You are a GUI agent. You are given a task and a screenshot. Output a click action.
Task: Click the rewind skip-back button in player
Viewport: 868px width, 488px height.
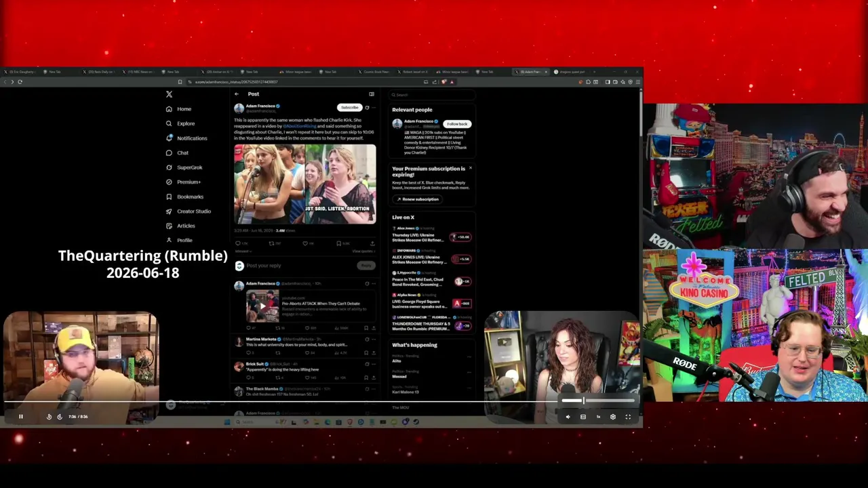pyautogui.click(x=49, y=417)
